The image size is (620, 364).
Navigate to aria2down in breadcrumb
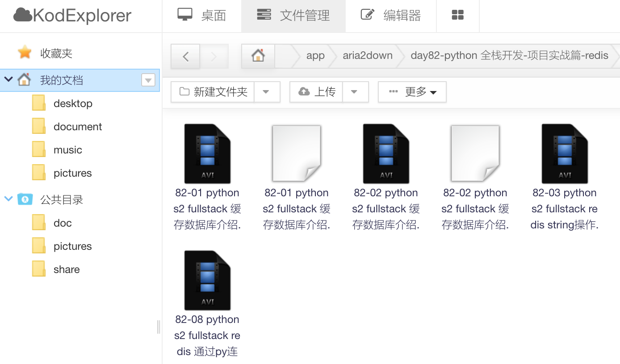368,56
